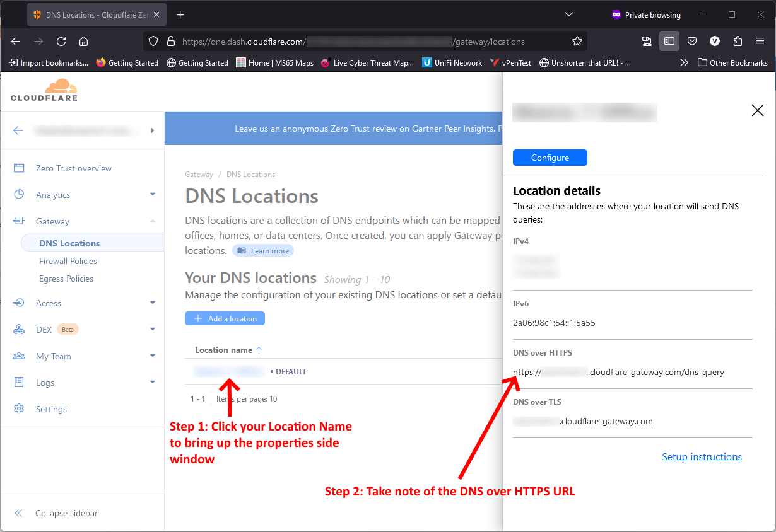Switch to Firewall Policies

click(68, 260)
